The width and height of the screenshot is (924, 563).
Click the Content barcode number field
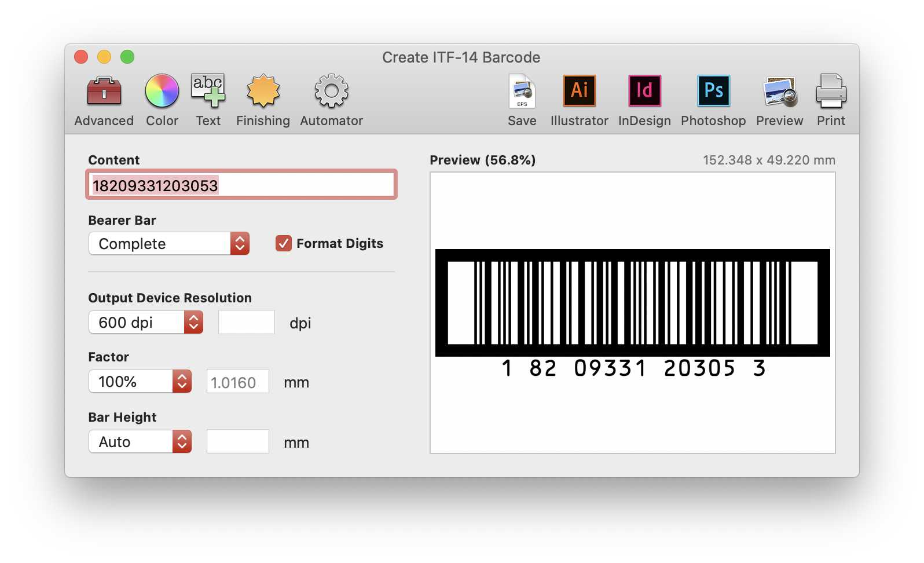point(241,185)
